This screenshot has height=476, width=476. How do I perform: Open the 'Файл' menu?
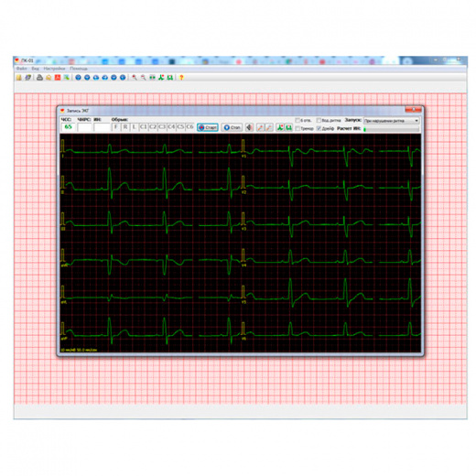pos(21,69)
